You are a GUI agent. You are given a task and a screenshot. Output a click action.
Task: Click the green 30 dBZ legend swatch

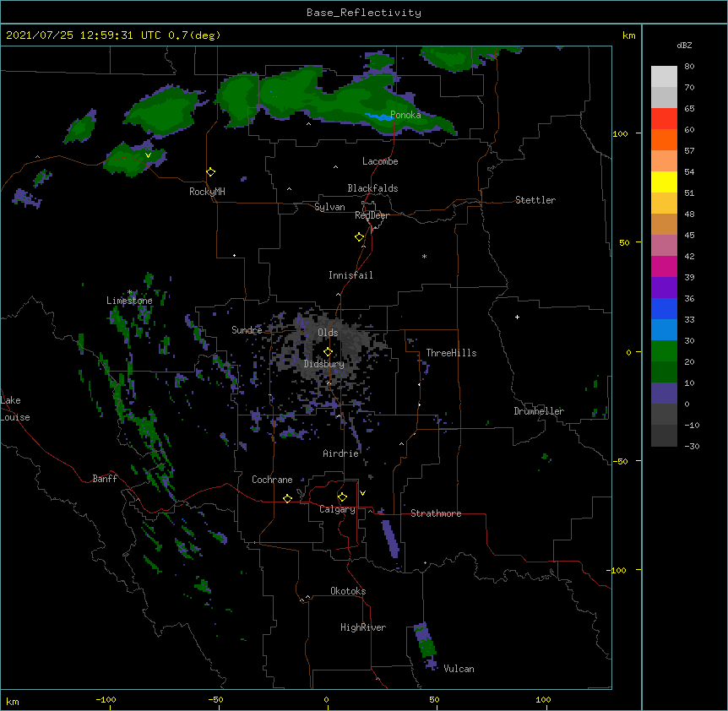[x=664, y=351]
